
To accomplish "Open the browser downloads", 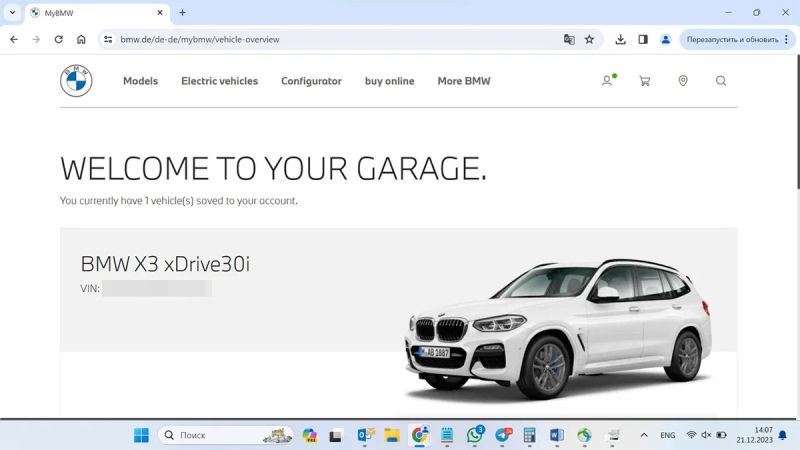I will tap(620, 39).
